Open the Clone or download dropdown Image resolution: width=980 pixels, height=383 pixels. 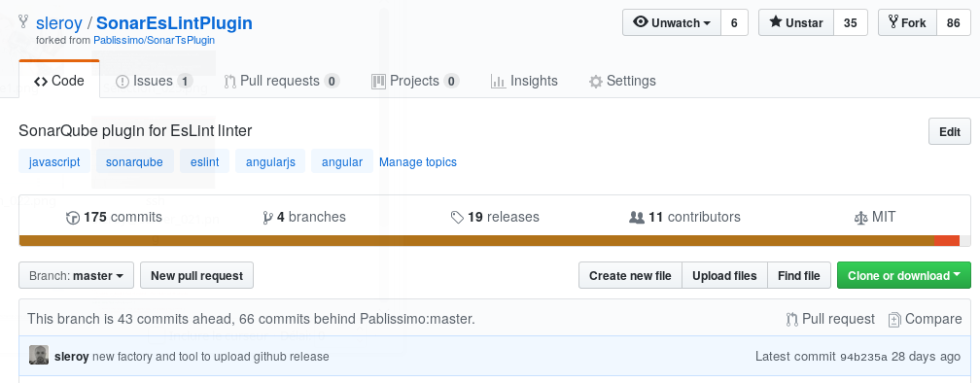904,275
